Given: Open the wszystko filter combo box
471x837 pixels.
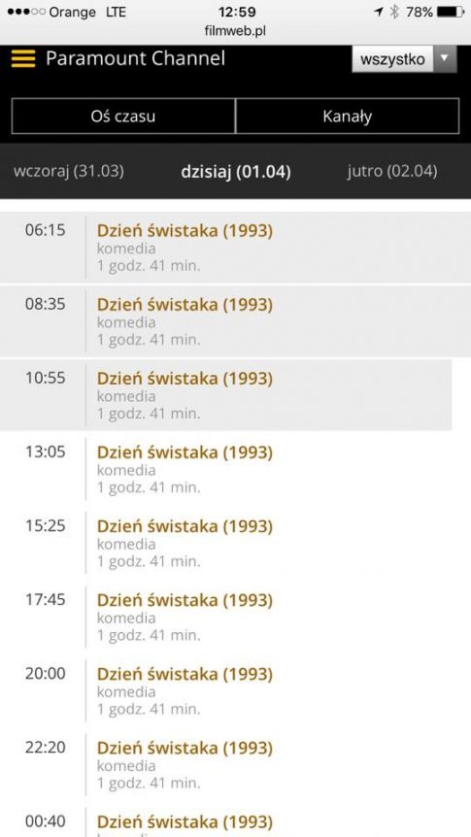Looking at the screenshot, I should pos(404,58).
